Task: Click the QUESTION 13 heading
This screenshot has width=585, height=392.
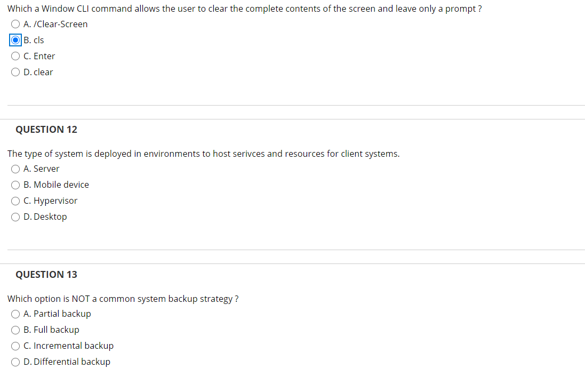Action: [x=46, y=274]
